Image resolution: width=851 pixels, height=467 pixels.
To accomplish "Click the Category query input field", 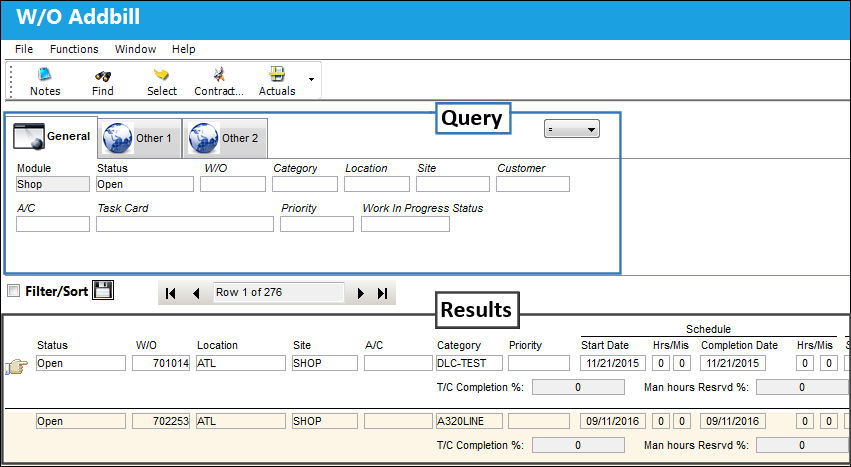I will [x=304, y=184].
